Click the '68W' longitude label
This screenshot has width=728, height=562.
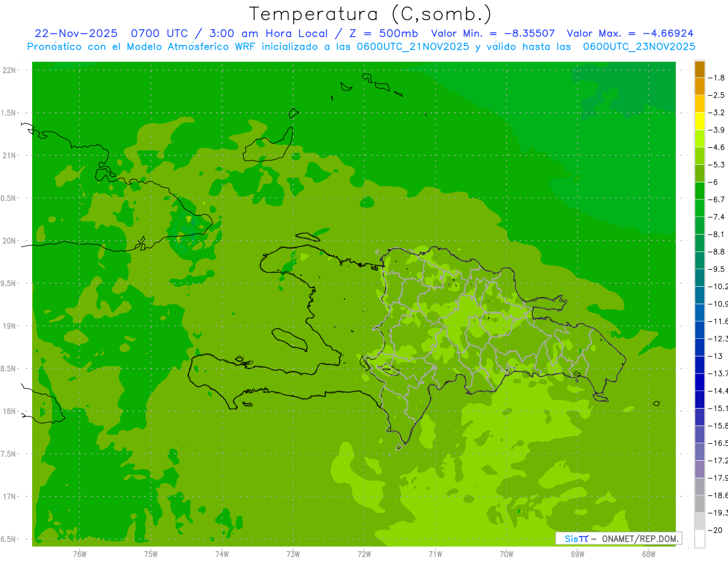tap(649, 554)
